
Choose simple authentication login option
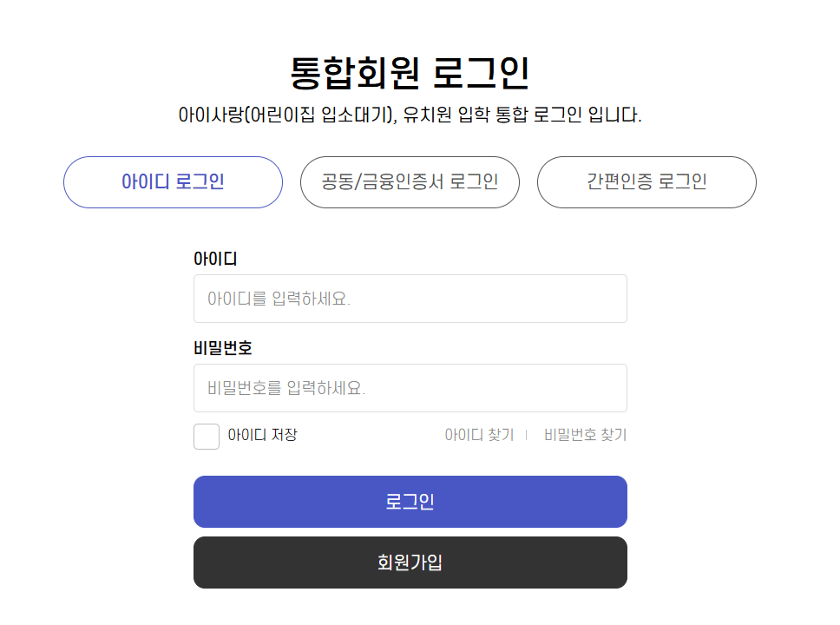pyautogui.click(x=646, y=182)
